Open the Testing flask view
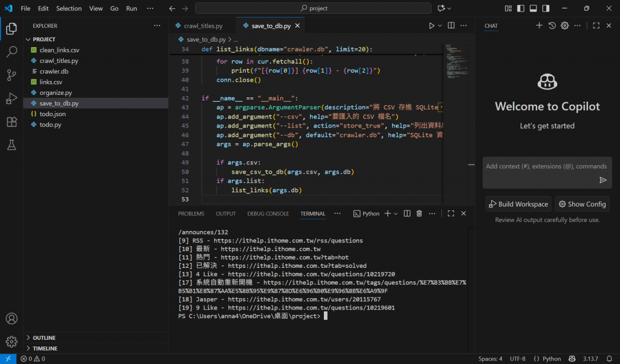Viewport: 620px width, 364px height. coord(12,145)
